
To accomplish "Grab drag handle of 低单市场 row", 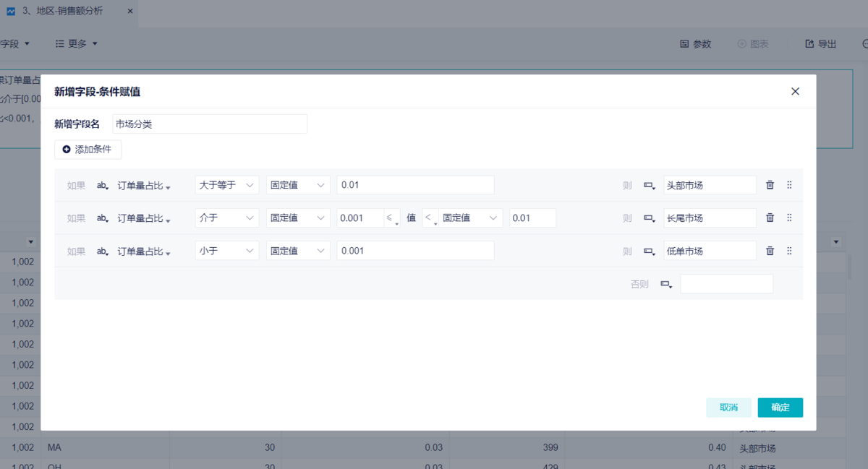I will click(x=789, y=251).
